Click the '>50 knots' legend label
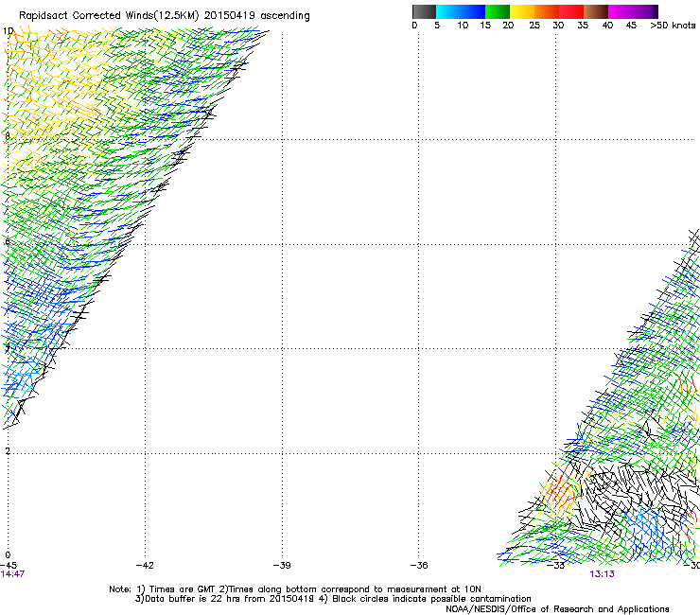Screen dimensions: 700x615 (x=673, y=26)
